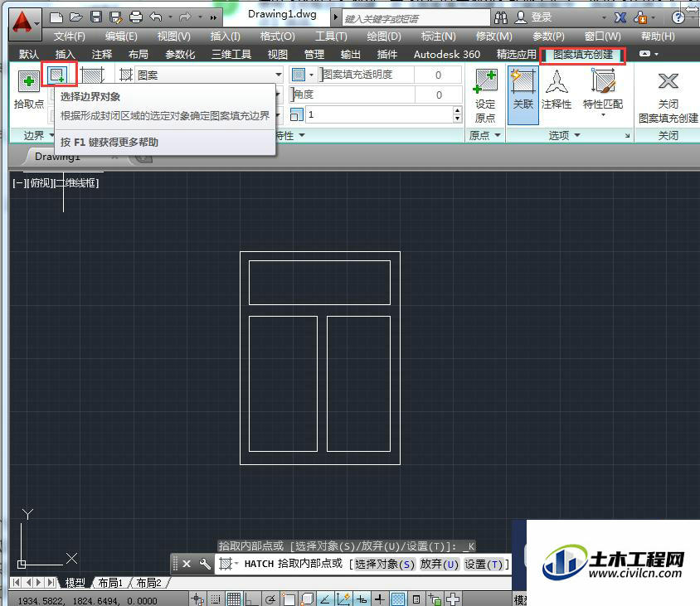This screenshot has height=606, width=700.
Task: Toggle Polar Tracking in status bar
Action: click(x=270, y=599)
